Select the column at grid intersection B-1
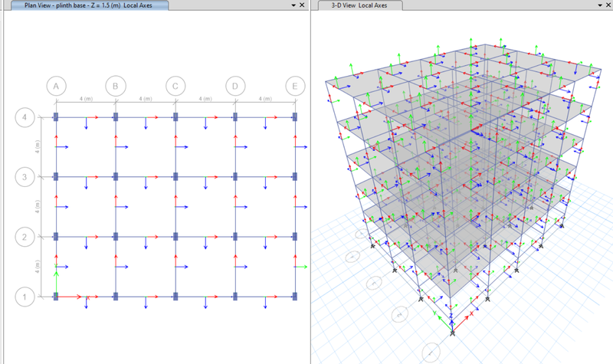 pyautogui.click(x=116, y=297)
